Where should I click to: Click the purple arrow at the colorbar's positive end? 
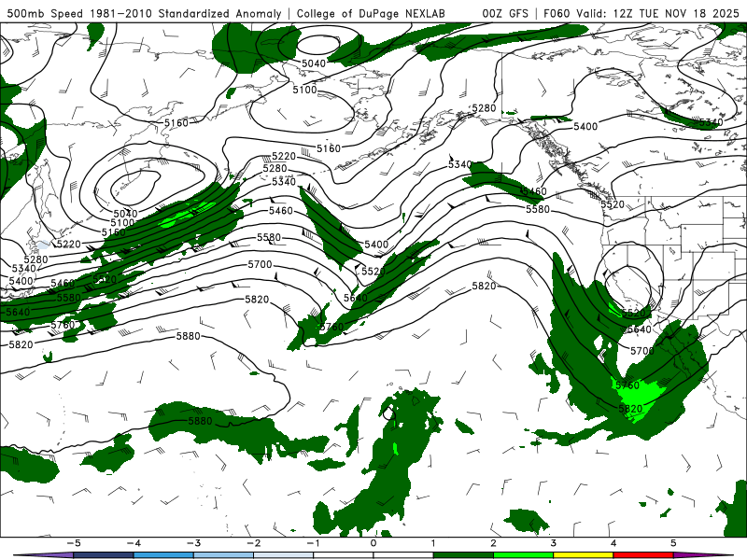[x=704, y=555]
